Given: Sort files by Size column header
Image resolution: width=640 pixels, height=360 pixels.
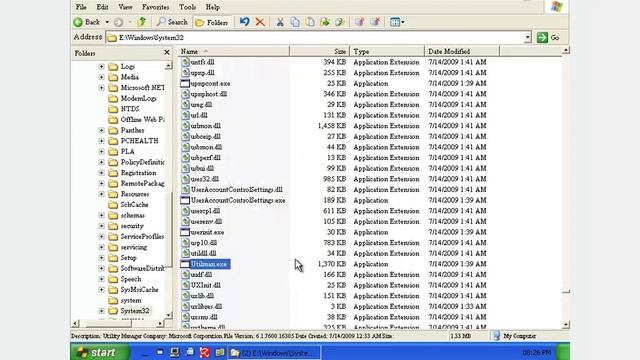Looking at the screenshot, I should click(320, 51).
